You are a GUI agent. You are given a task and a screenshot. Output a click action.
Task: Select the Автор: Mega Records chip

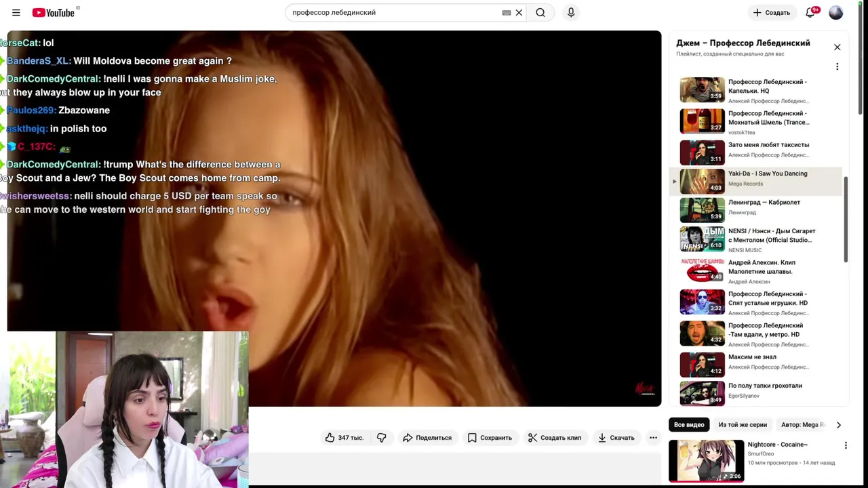click(802, 425)
